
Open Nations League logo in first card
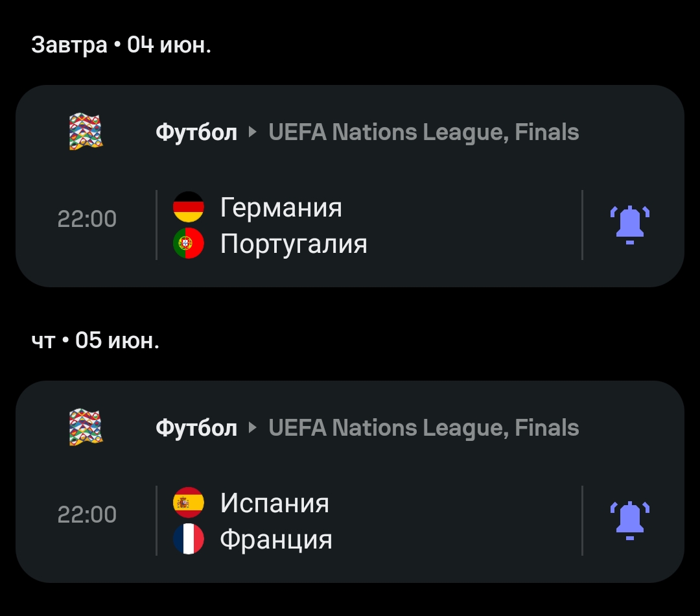(x=86, y=132)
